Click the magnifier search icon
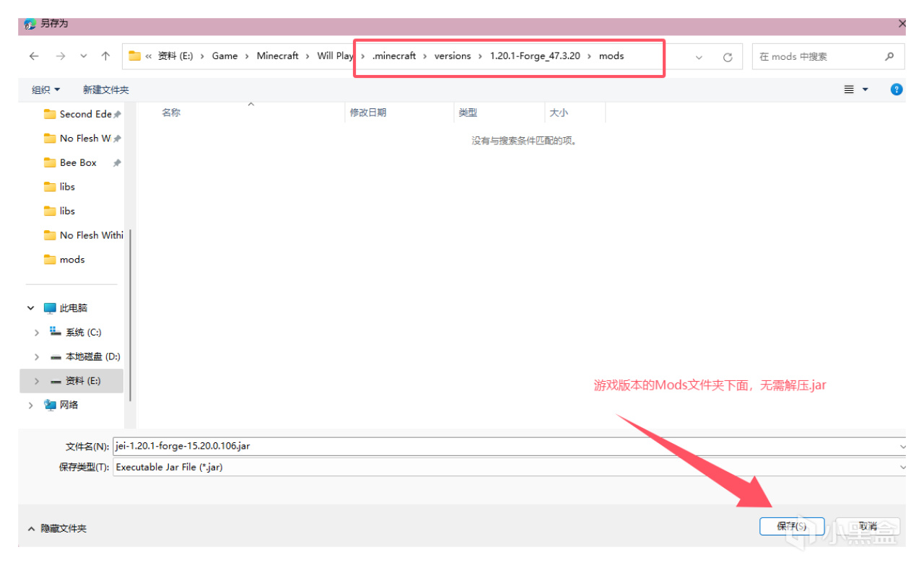 pos(889,56)
